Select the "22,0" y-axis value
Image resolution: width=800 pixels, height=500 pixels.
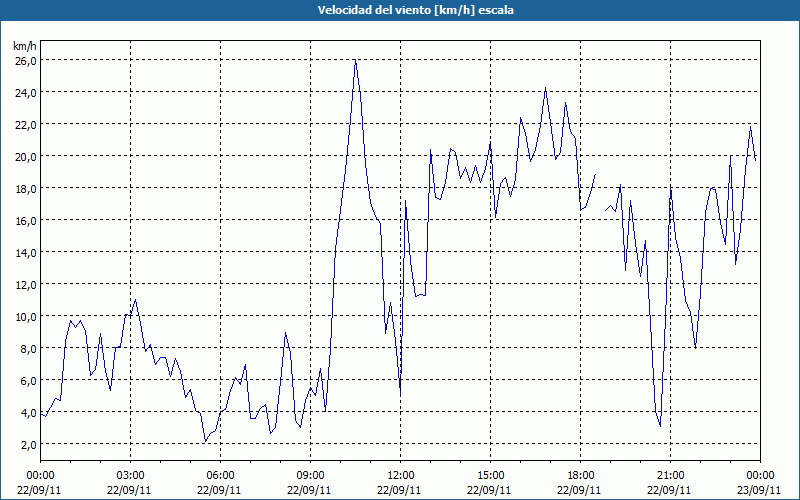26,125
